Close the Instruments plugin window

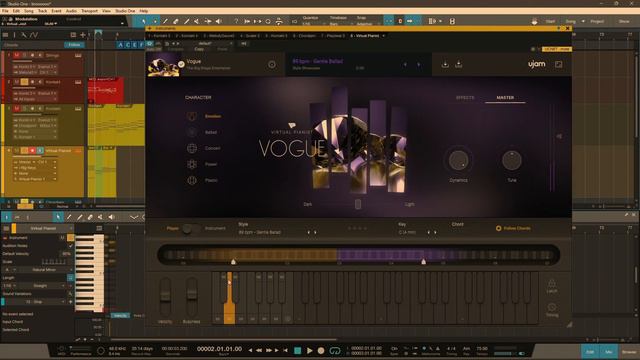(568, 29)
